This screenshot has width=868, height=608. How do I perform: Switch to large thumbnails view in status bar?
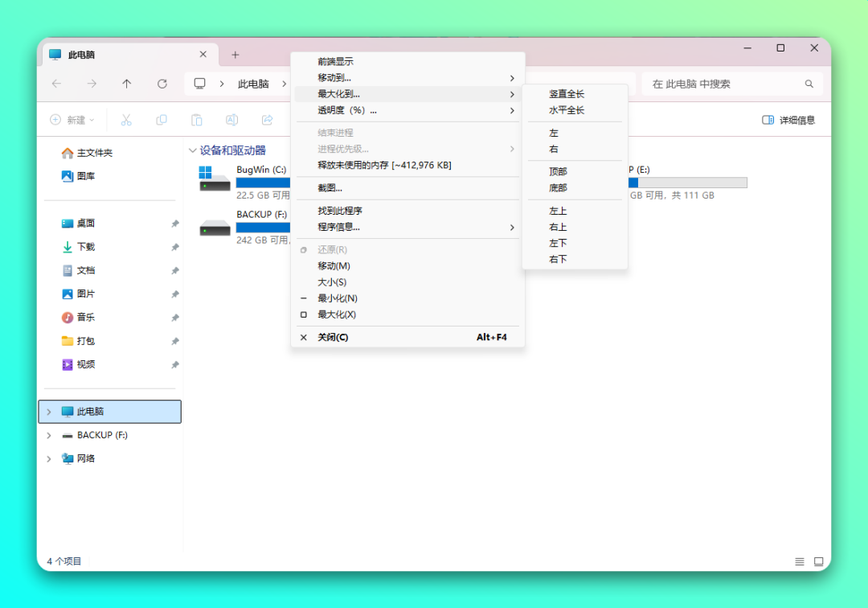pos(818,561)
